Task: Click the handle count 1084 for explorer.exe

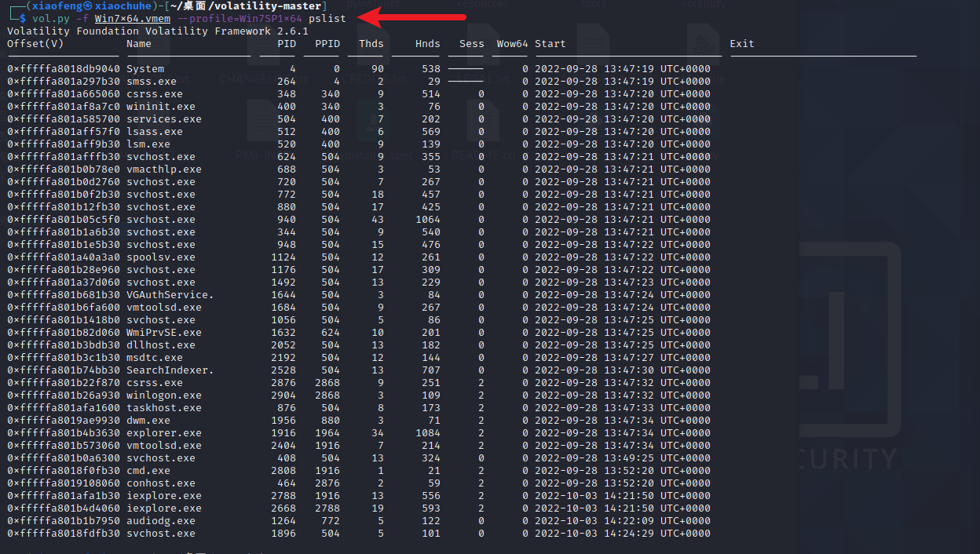Action: click(x=428, y=432)
